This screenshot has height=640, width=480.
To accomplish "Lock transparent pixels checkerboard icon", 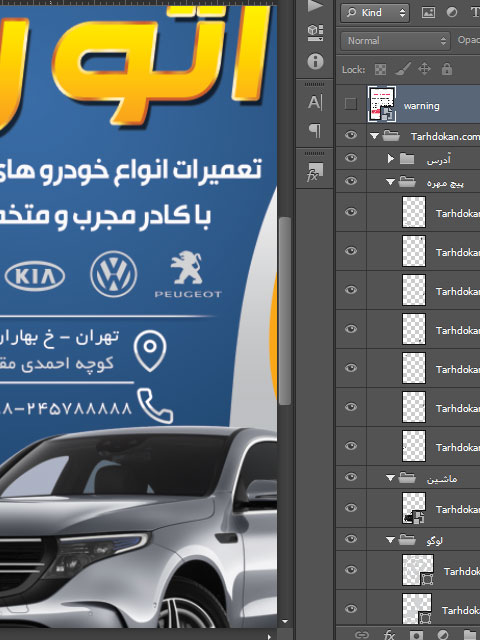I will (380, 69).
